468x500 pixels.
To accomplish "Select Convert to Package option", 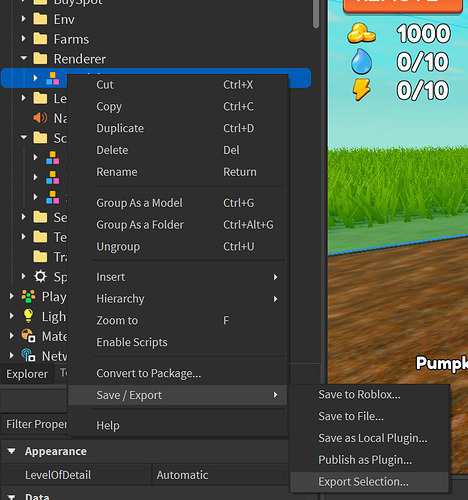I will [178, 373].
